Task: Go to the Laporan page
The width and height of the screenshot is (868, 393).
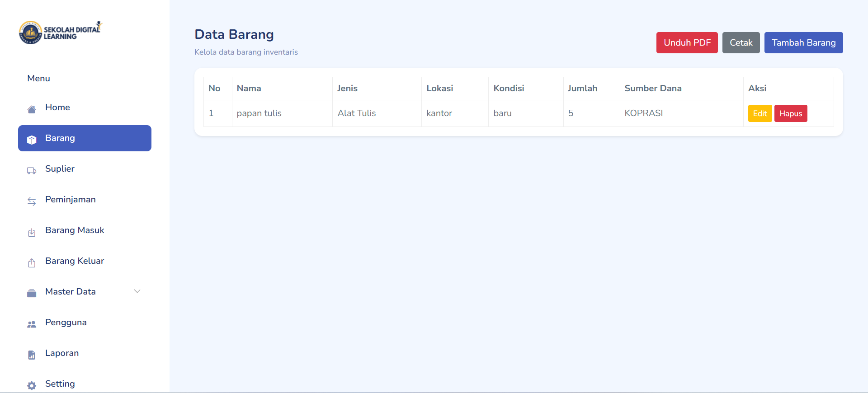Action: click(62, 353)
